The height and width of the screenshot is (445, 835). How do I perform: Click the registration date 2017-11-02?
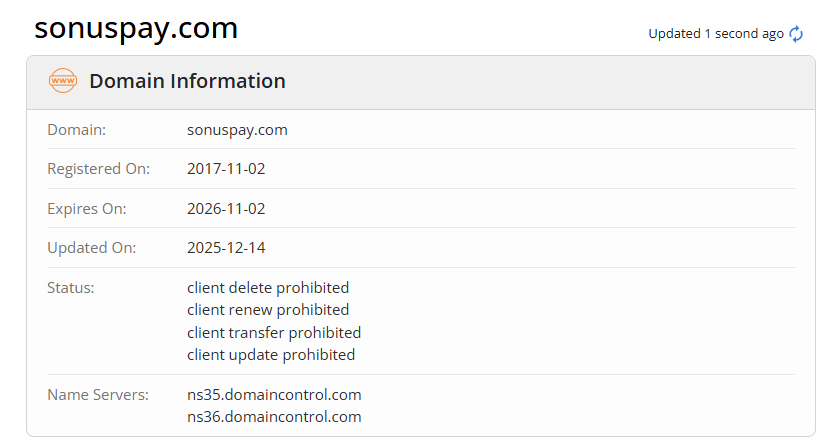click(226, 169)
